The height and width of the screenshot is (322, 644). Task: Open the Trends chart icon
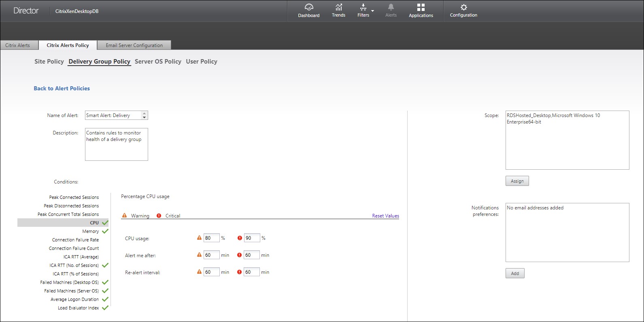tap(338, 7)
